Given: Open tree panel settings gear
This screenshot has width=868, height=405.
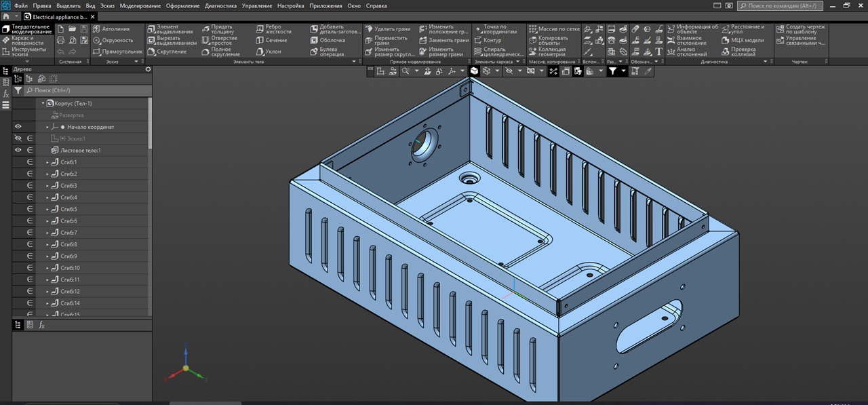Looking at the screenshot, I should pos(148,69).
